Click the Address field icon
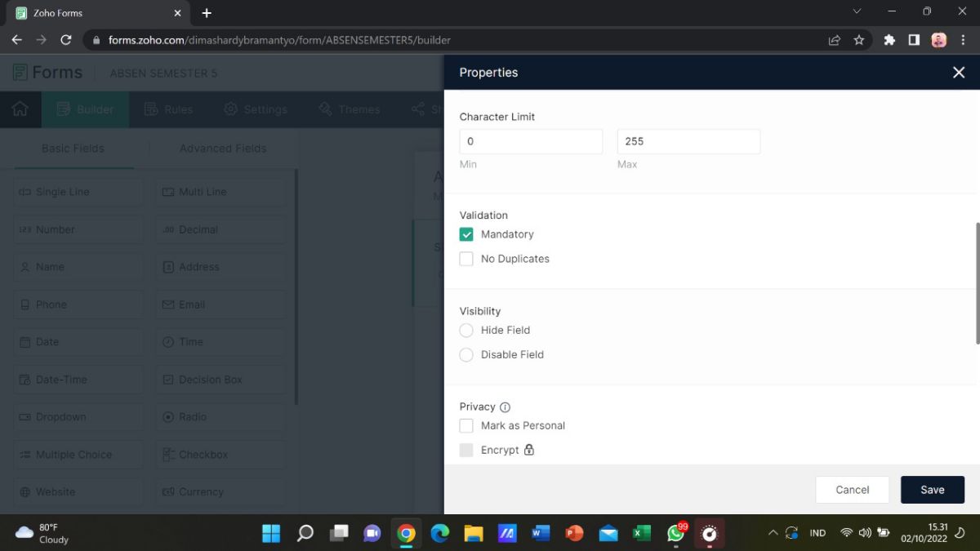This screenshot has width=980, height=551. point(168,267)
